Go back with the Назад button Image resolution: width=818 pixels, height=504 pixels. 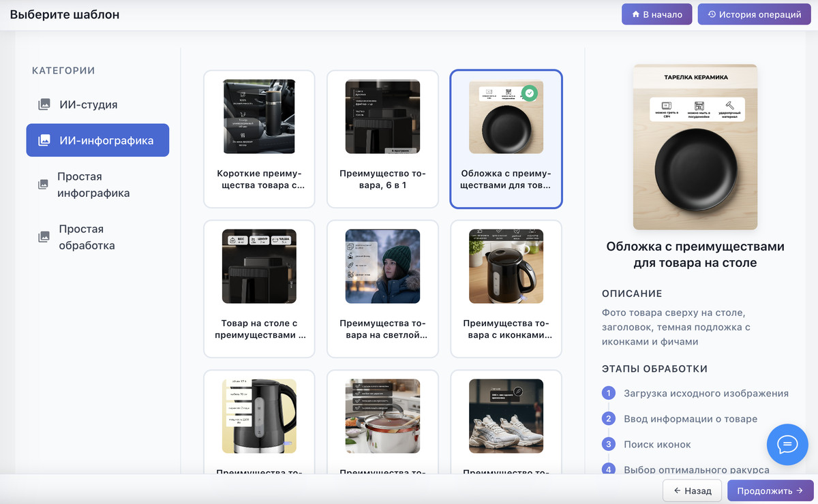[x=692, y=490]
